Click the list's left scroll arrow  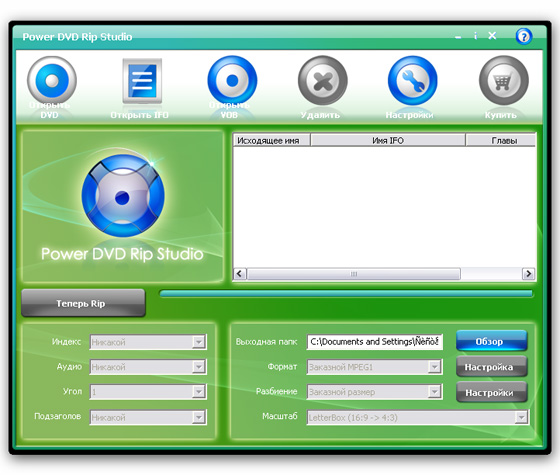point(240,274)
